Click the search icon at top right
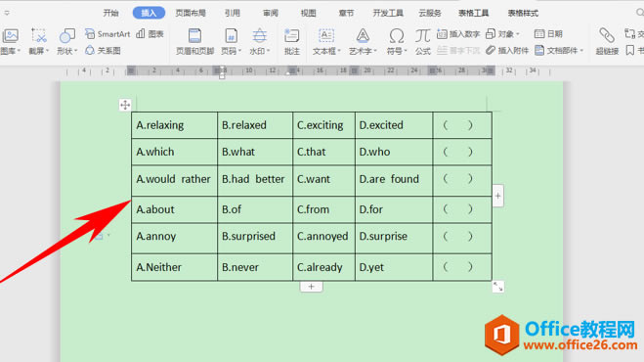 (x=640, y=13)
